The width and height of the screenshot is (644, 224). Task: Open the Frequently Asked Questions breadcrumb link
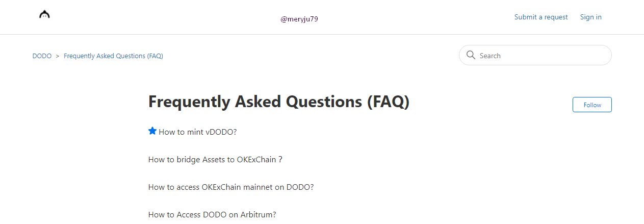click(x=113, y=56)
